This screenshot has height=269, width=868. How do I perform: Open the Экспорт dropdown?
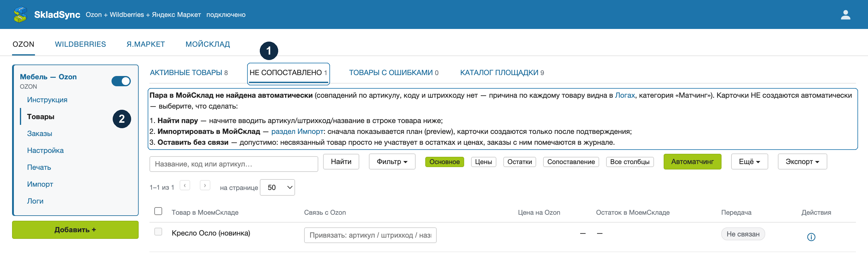coord(802,161)
